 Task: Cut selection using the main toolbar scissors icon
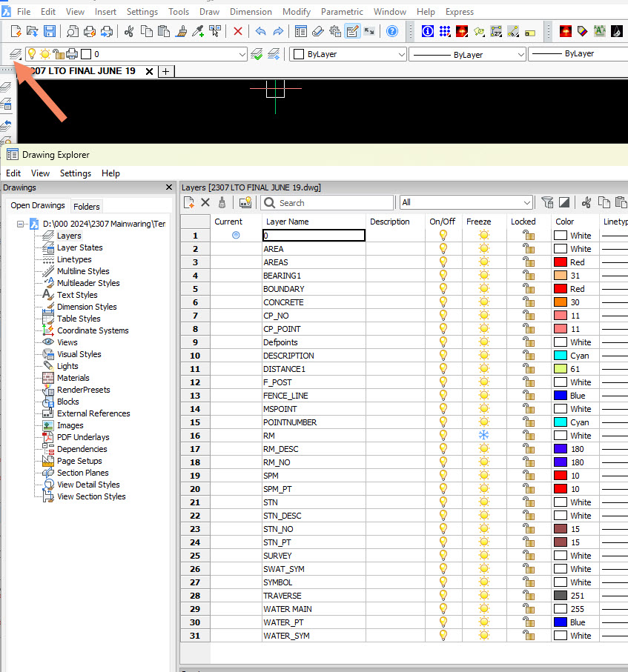(129, 31)
